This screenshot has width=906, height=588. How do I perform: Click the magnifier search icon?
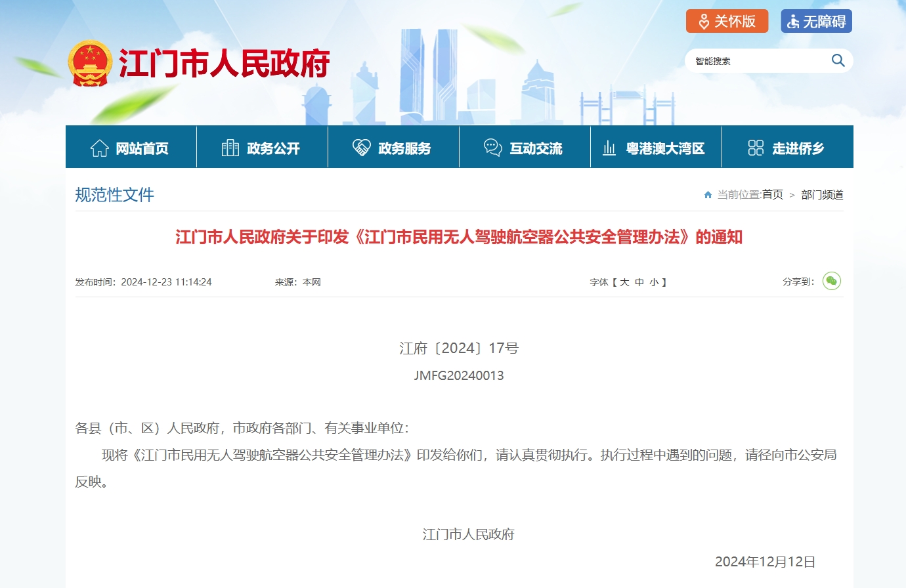(x=838, y=60)
